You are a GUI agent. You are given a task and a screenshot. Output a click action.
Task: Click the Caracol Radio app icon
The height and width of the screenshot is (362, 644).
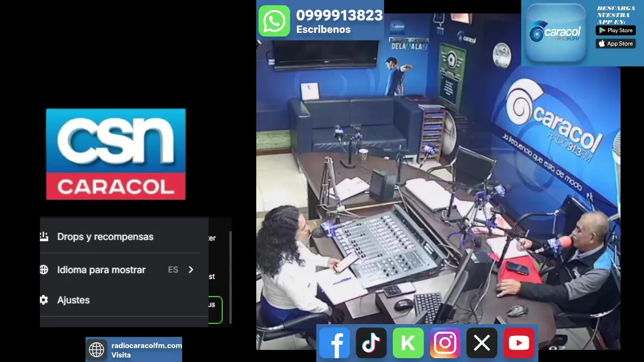click(556, 33)
